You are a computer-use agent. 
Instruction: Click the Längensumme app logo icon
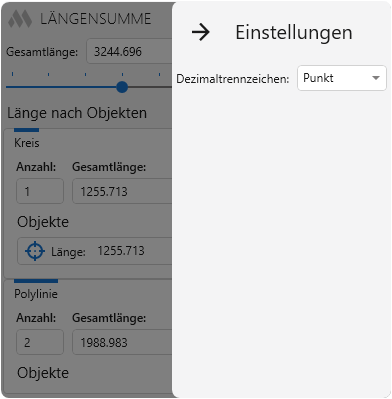tap(20, 19)
